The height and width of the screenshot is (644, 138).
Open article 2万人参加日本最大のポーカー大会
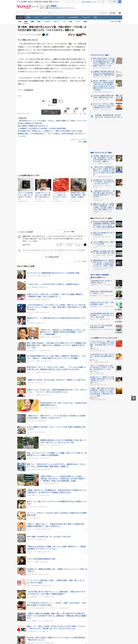pyautogui.click(x=56, y=357)
